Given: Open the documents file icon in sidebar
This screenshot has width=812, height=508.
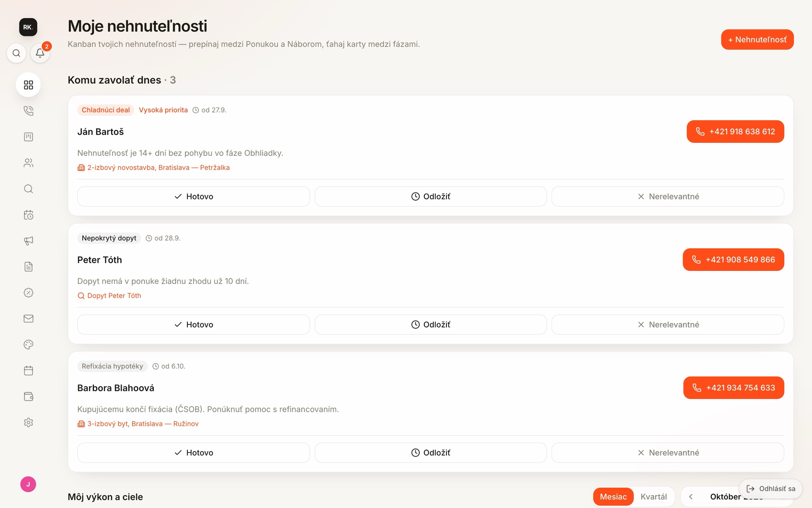Looking at the screenshot, I should 28,267.
